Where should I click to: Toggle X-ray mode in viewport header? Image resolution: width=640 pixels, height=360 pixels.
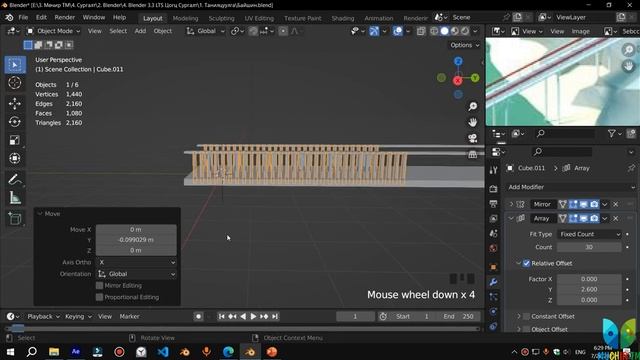pos(421,31)
